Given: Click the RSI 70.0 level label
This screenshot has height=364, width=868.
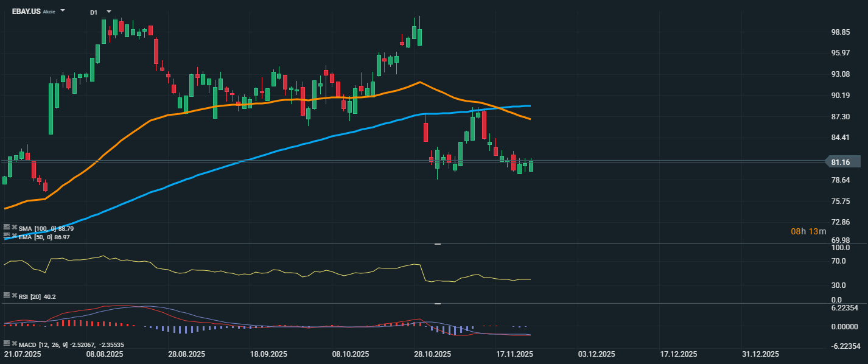Looking at the screenshot, I should [x=840, y=261].
